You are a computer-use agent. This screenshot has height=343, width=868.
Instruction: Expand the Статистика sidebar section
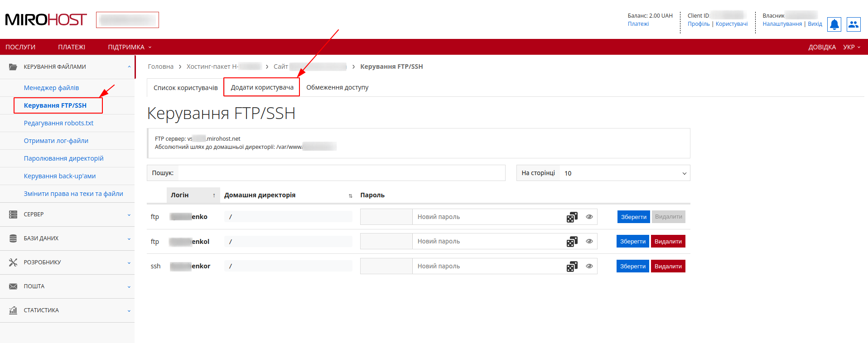point(129,311)
